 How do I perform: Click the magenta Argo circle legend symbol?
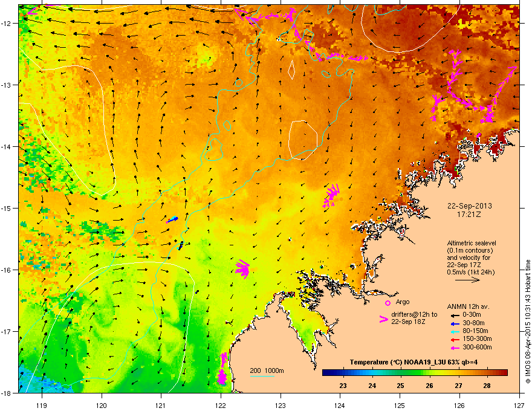point(388,303)
